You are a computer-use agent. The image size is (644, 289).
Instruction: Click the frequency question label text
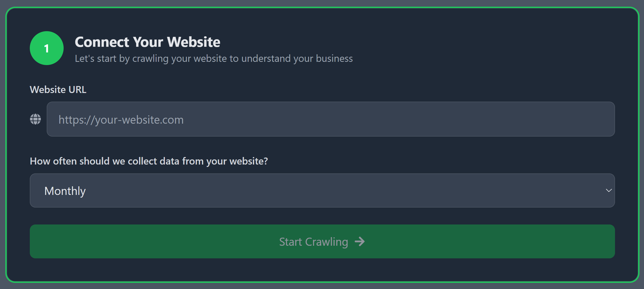[x=149, y=161]
